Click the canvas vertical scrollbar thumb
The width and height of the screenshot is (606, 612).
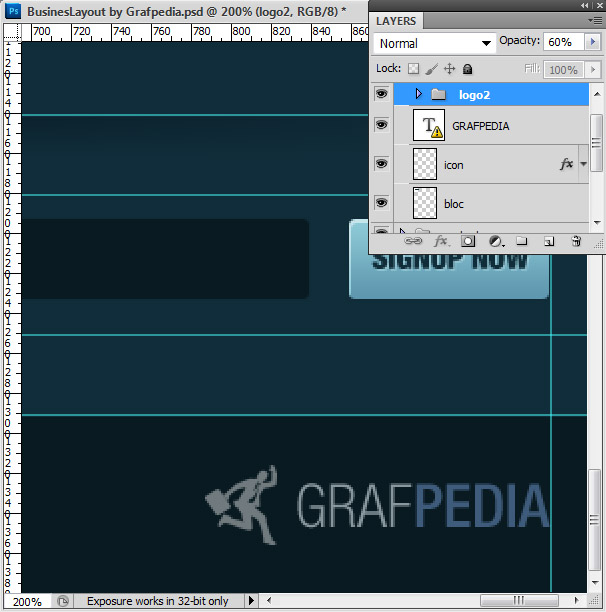[594, 520]
